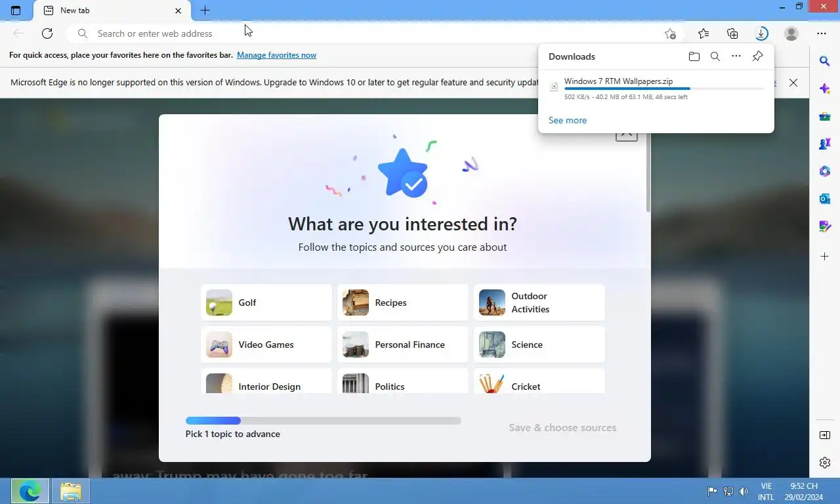Open sidebar settings gear icon
Screen dimensions: 840x504
[x=825, y=463]
